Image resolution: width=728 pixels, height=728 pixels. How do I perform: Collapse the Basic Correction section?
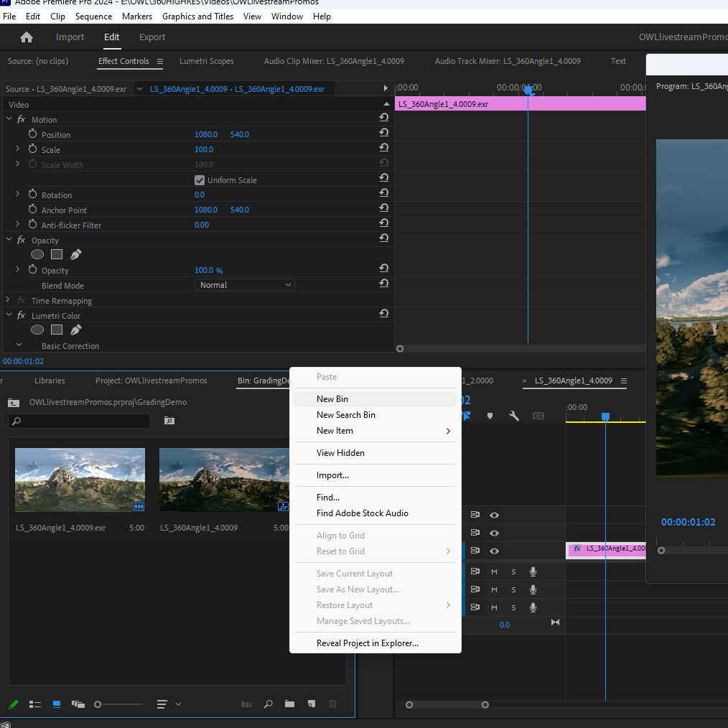pos(19,345)
